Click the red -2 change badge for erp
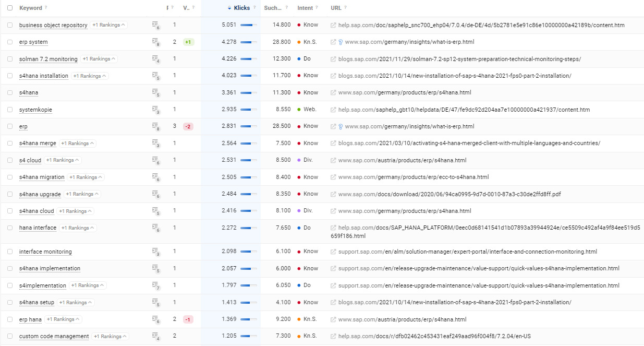This screenshot has width=644, height=346. [188, 126]
